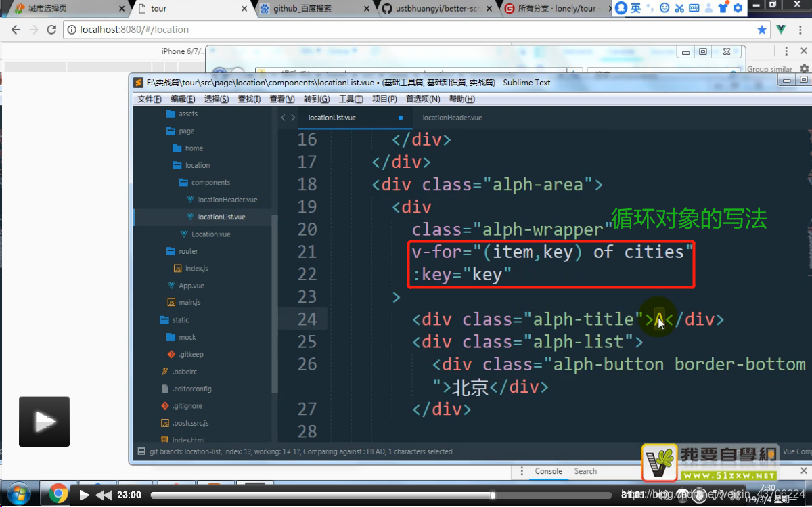Open App.vue from the sidebar
Viewport: 812px width, 507px height.
186,286
